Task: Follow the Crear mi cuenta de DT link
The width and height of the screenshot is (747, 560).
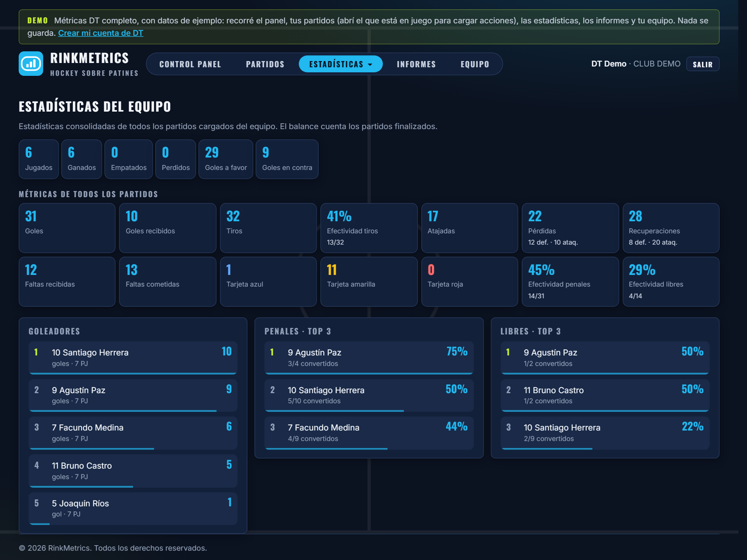Action: click(x=101, y=33)
